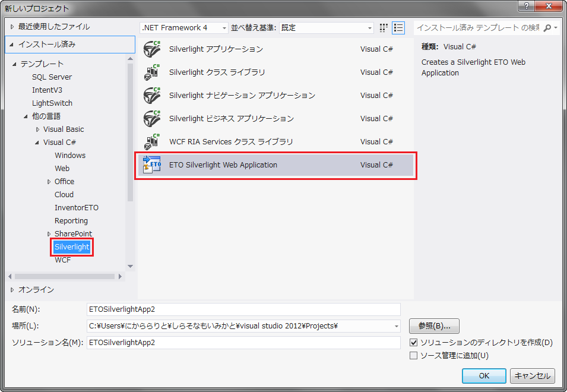Click the WCF RIA Services クラス ライブラリ icon

[x=152, y=142]
